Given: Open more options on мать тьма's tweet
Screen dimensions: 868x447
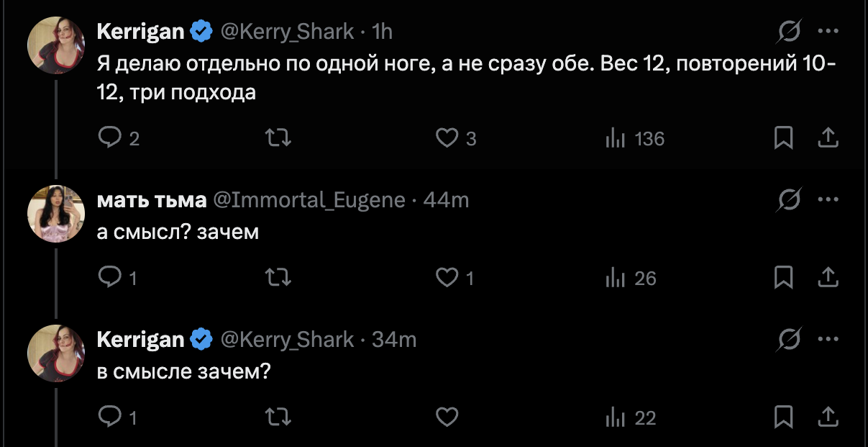Looking at the screenshot, I should (x=828, y=200).
